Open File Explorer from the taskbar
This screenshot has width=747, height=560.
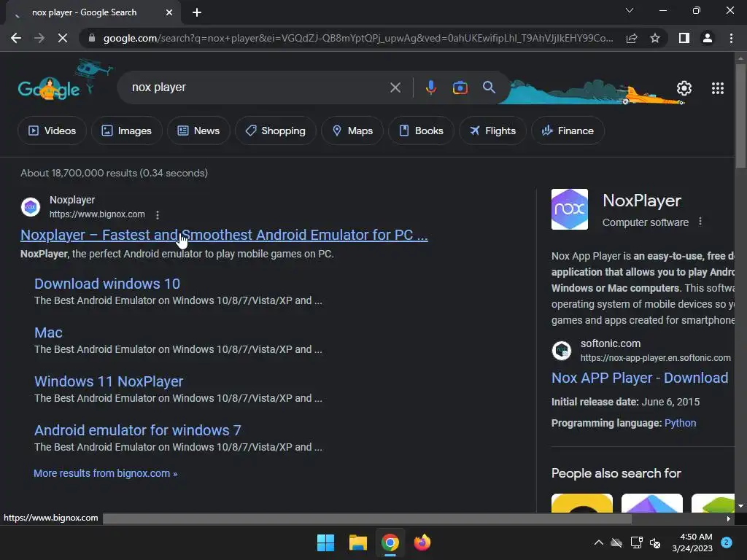(x=357, y=542)
